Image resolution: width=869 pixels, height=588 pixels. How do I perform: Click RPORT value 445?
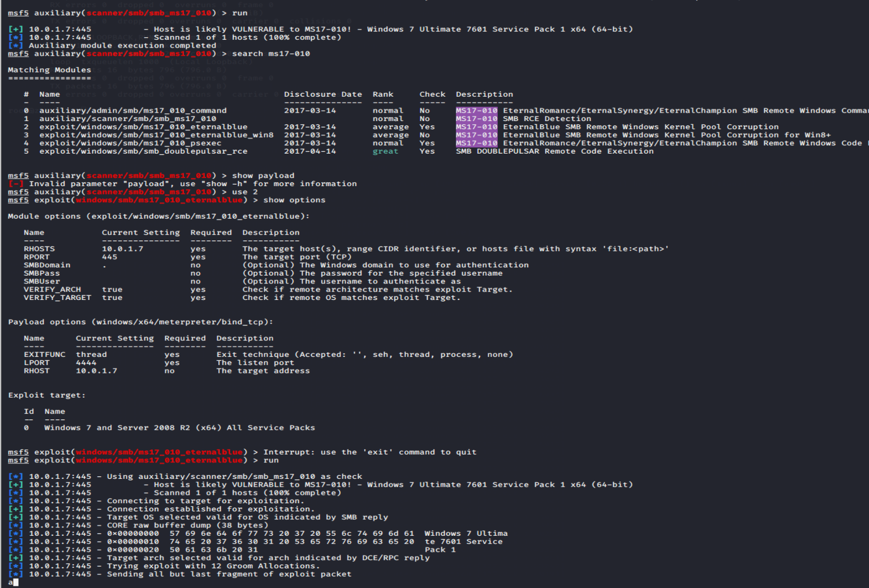pos(110,257)
